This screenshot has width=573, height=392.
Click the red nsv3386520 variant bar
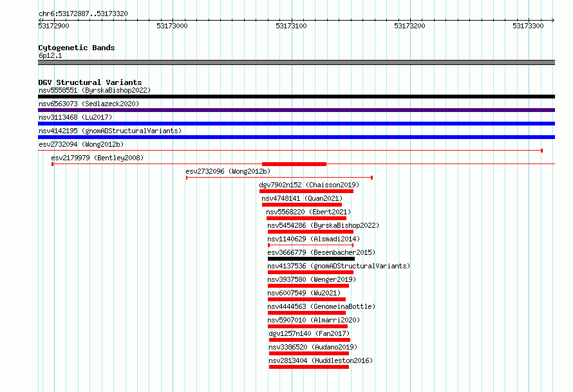pyautogui.click(x=309, y=353)
